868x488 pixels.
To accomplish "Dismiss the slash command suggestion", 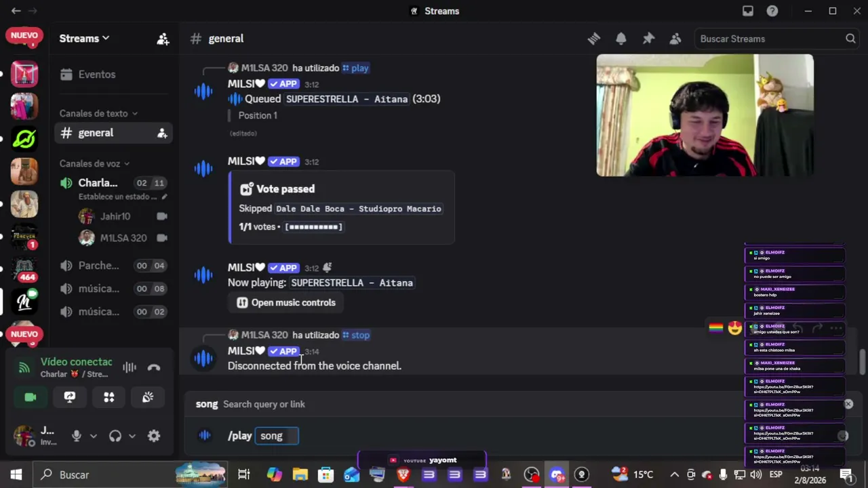I will pos(848,404).
